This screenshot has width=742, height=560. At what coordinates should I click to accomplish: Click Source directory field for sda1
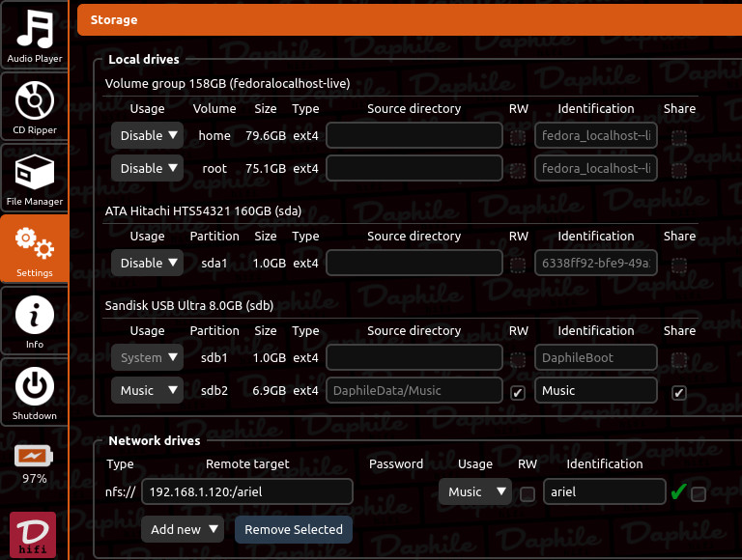click(x=414, y=263)
